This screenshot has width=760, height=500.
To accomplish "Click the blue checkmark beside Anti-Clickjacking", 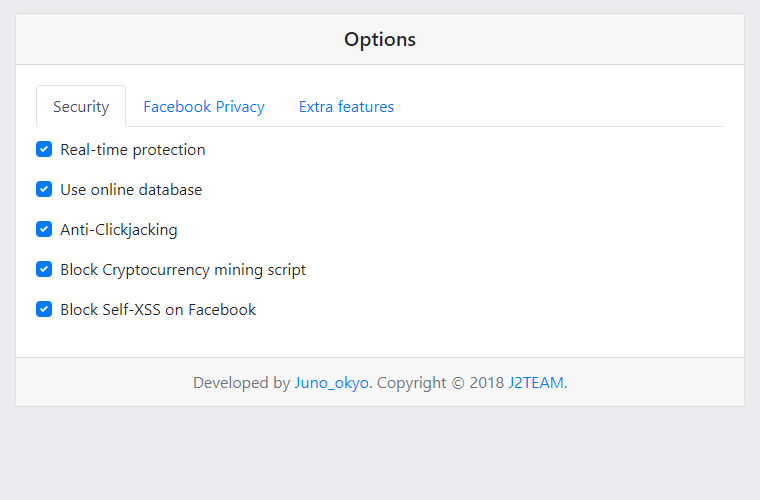I will pyautogui.click(x=44, y=229).
